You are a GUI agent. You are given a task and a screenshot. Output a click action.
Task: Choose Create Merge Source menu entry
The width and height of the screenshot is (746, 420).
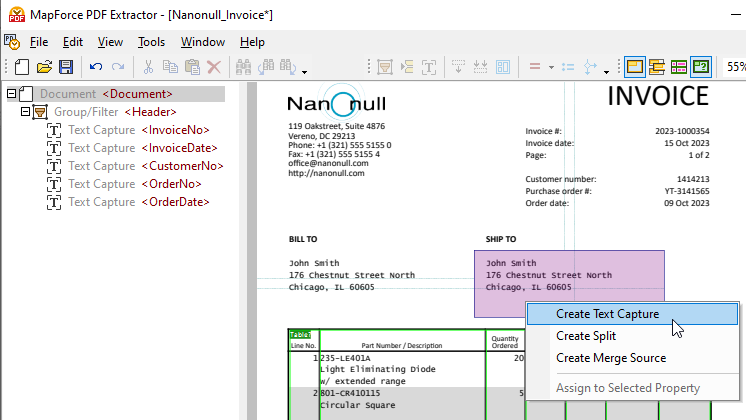[x=610, y=358]
